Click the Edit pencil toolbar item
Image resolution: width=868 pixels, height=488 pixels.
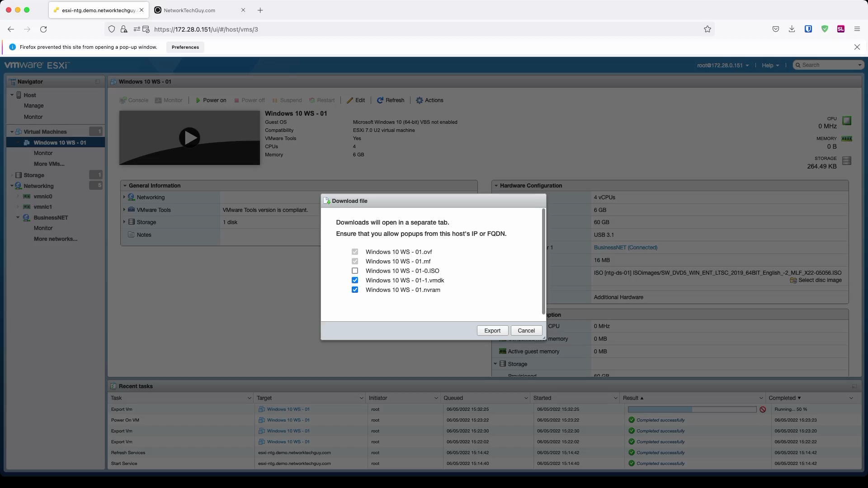356,100
